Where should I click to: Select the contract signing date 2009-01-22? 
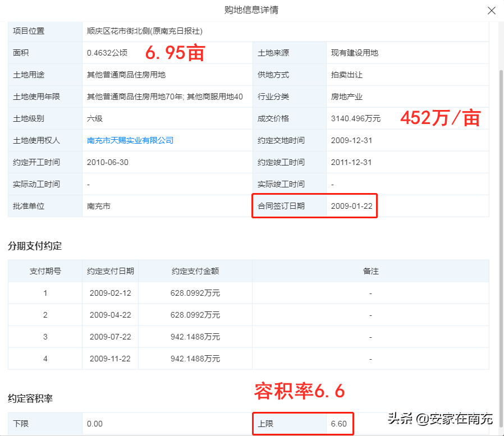coord(352,206)
